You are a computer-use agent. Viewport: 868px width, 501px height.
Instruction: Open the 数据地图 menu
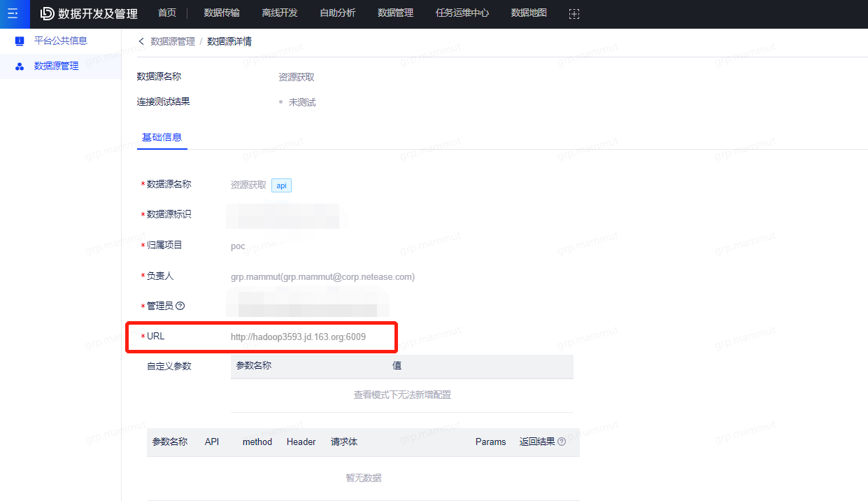pos(529,13)
